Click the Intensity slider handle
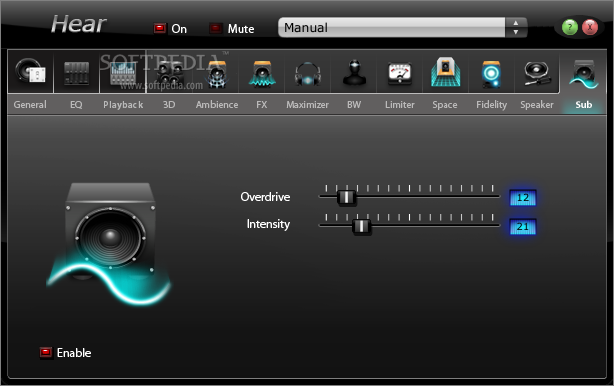Screen dimensions: 614x386 pos(361,226)
